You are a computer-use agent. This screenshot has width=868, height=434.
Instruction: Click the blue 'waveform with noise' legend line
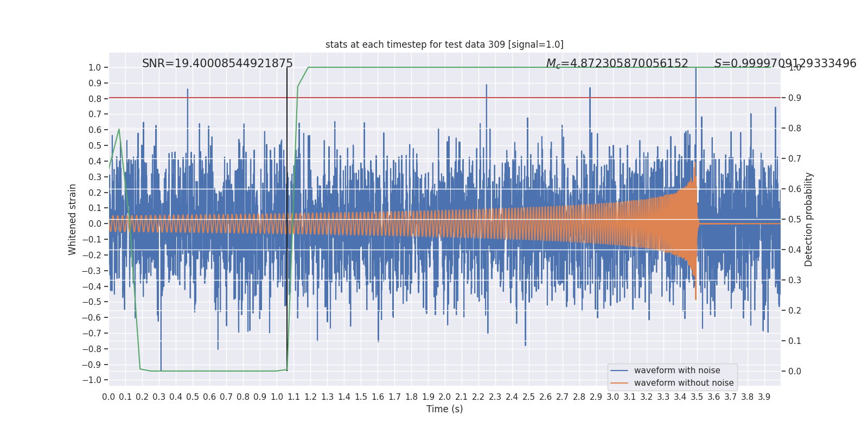pyautogui.click(x=620, y=371)
